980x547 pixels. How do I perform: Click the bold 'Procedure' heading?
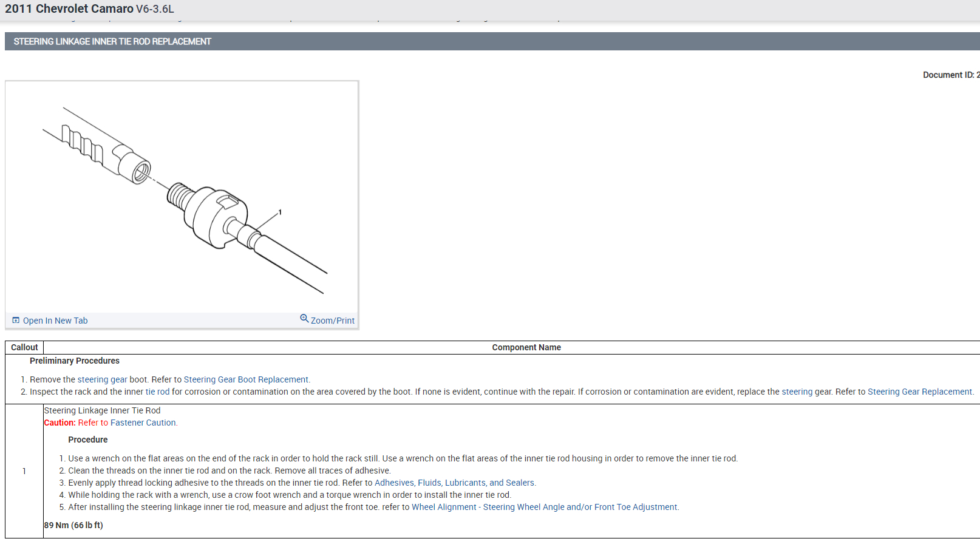coord(88,440)
